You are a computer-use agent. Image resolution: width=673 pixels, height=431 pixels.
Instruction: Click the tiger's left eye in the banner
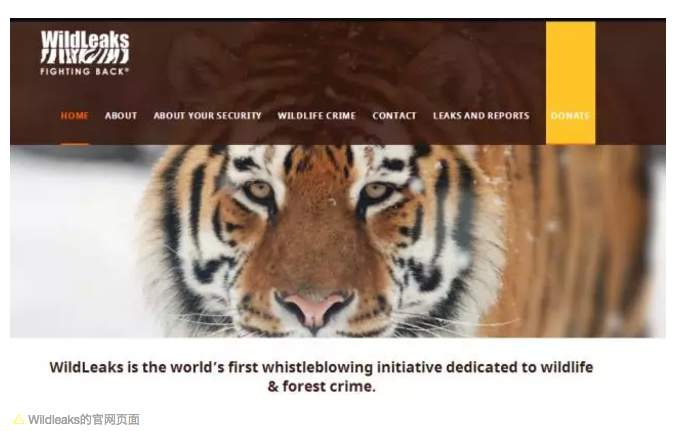(x=259, y=191)
